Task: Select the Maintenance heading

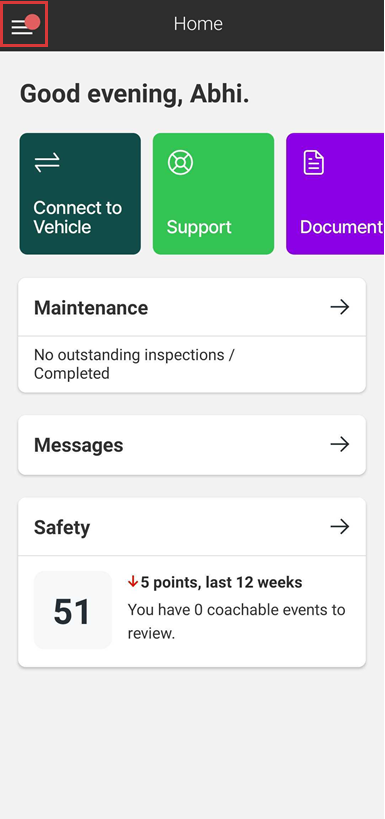Action: [x=91, y=308]
